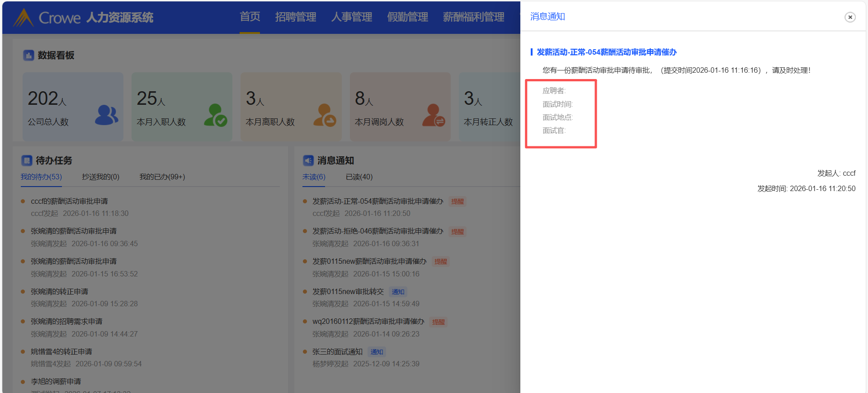The image size is (868, 393).
Task: Click the 发起人: ccf text in panel
Action: (836, 173)
